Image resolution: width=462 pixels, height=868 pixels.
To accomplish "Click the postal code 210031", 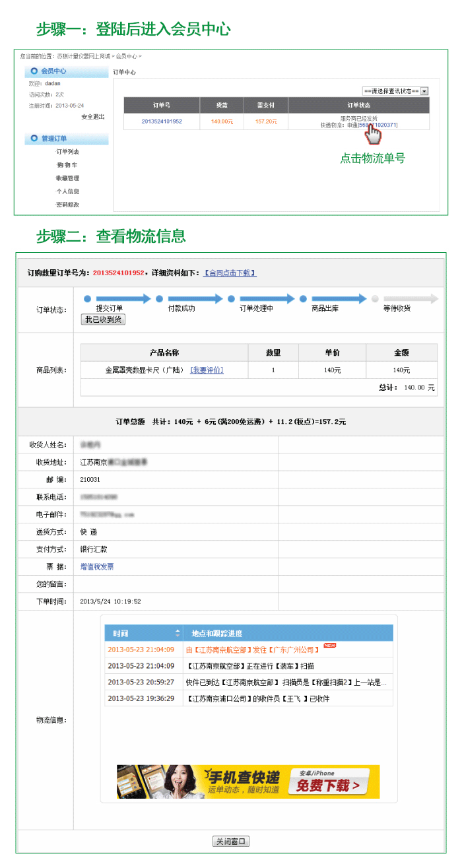I will click(90, 479).
